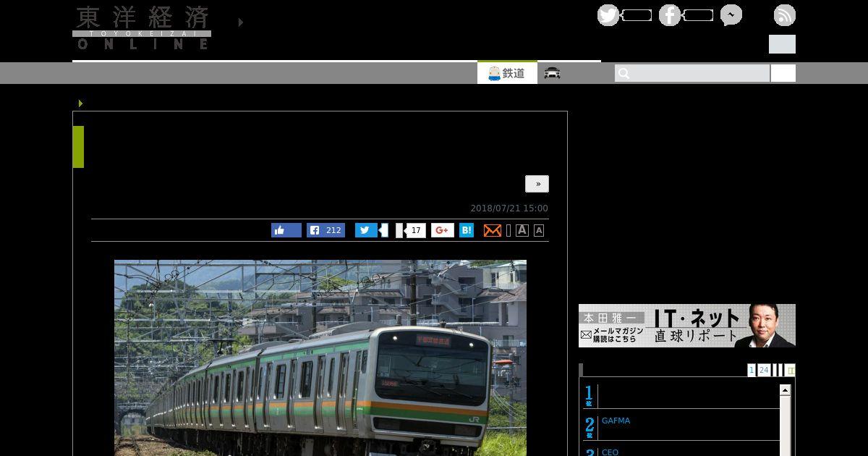Click the ranking list scrollbar track
Image resolution: width=868 pixels, height=456 pixels.
785,426
